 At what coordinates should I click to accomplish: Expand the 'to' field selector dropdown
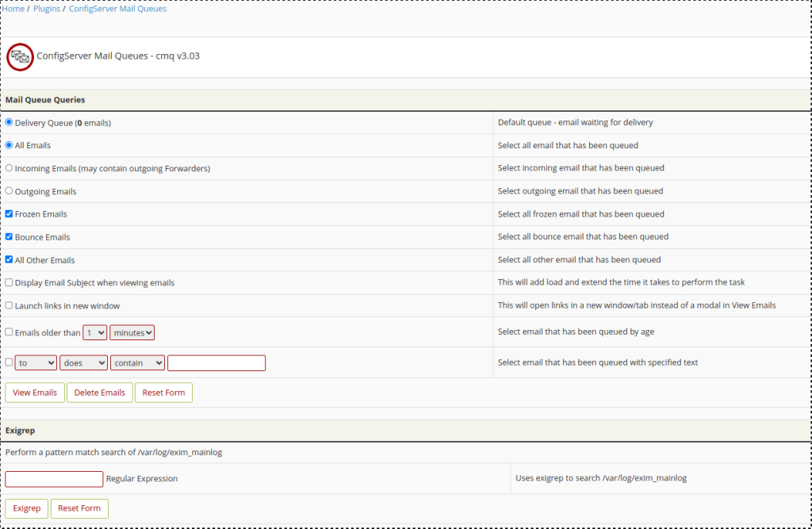tap(36, 362)
